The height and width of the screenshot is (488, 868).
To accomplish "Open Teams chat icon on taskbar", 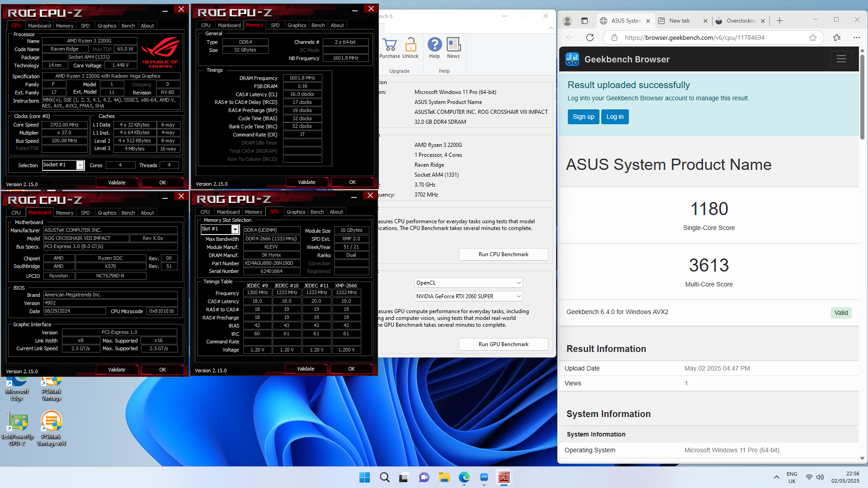I will click(424, 477).
